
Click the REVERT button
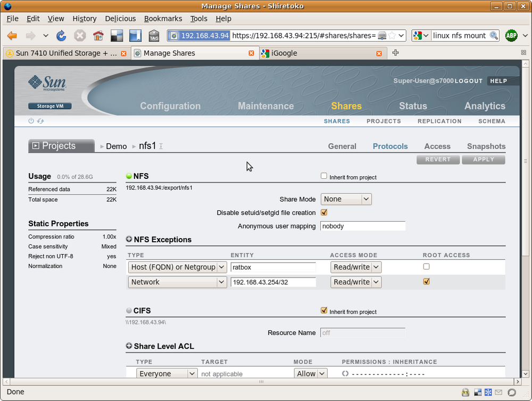pyautogui.click(x=438, y=160)
